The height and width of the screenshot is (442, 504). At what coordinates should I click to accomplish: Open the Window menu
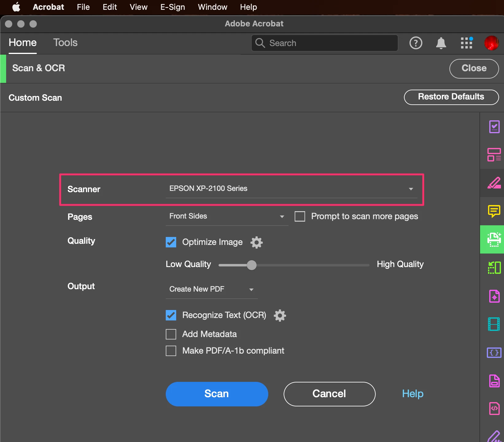tap(212, 7)
